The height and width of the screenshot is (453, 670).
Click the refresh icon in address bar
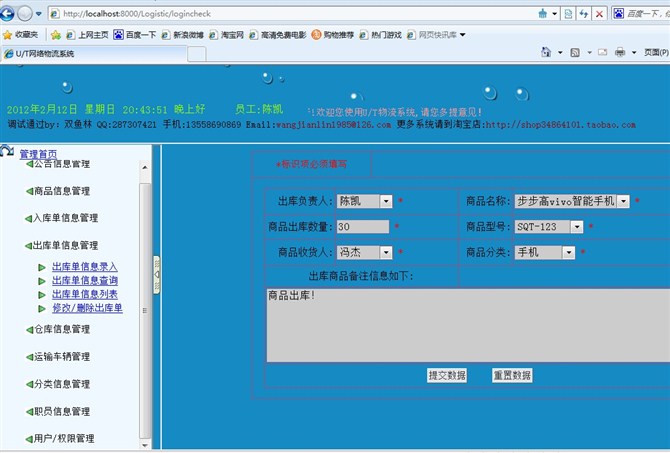point(584,14)
